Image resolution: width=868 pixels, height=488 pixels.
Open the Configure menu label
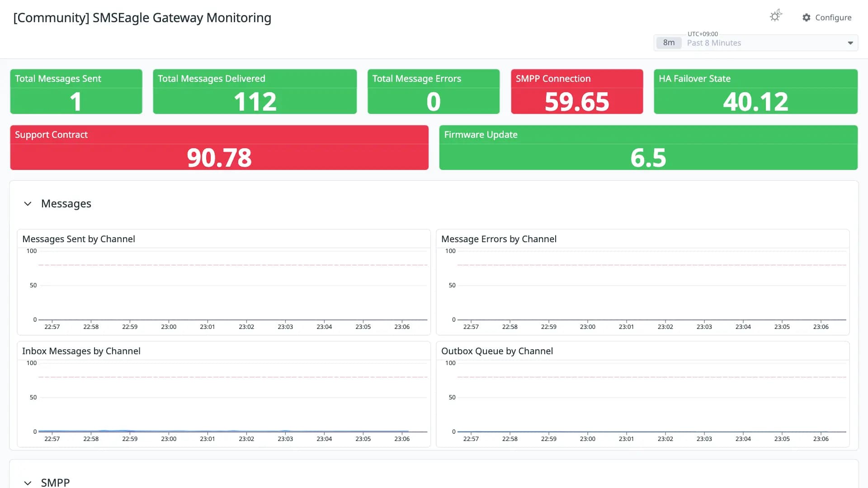[x=833, y=18]
